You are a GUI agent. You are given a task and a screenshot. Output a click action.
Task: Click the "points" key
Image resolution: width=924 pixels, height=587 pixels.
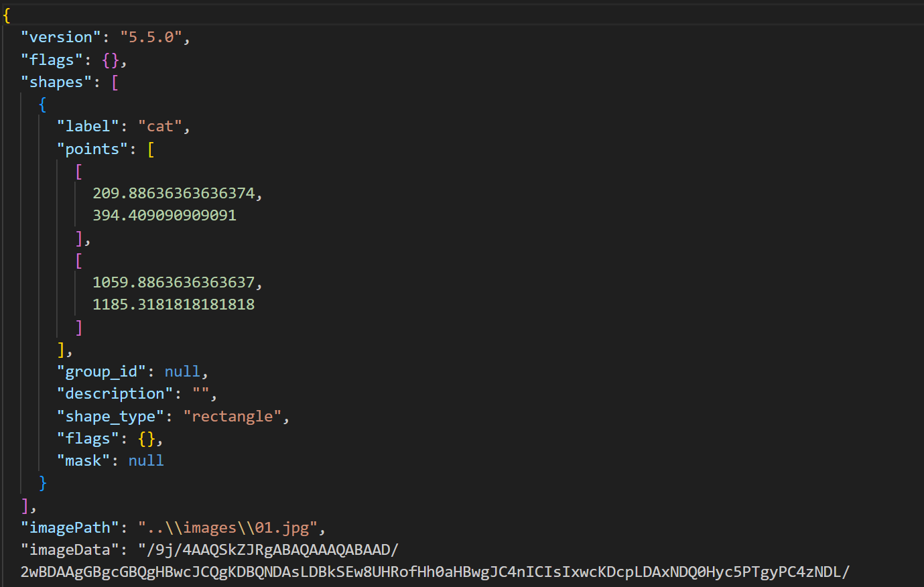[92, 149]
